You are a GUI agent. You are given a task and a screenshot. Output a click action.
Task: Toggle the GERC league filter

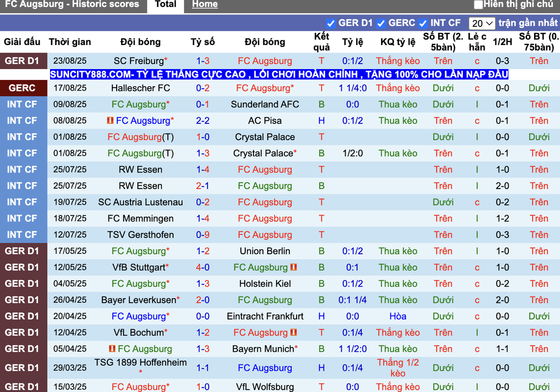[x=381, y=24]
